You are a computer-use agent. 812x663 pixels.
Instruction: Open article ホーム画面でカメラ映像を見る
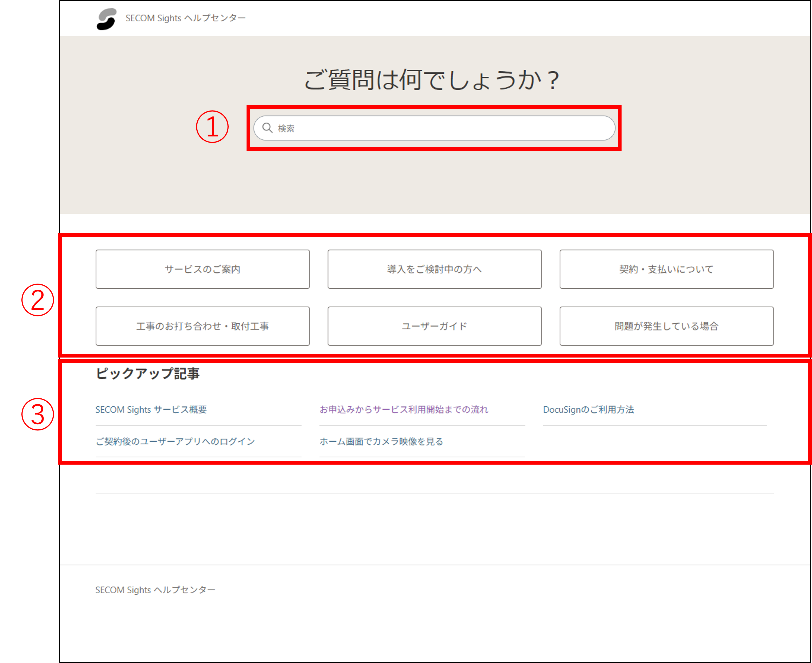click(x=381, y=441)
